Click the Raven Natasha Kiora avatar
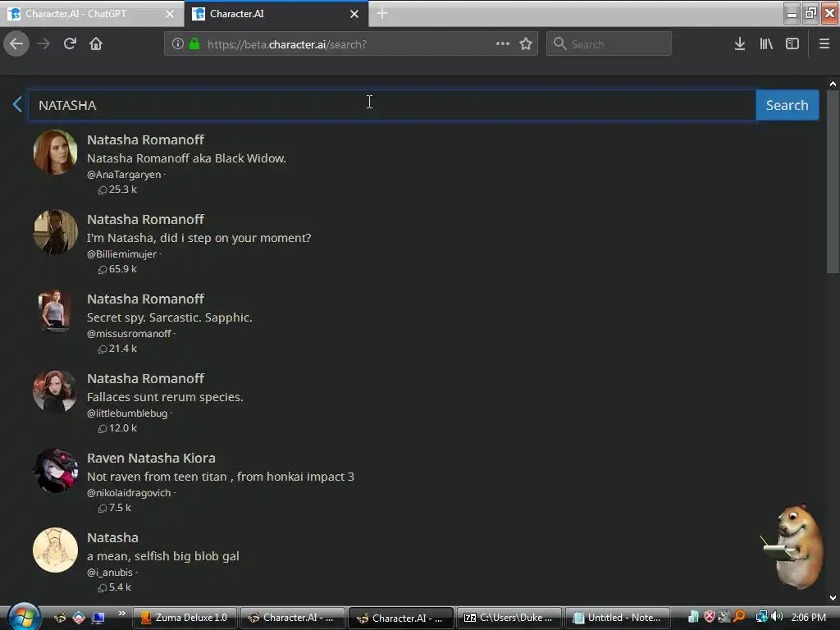The image size is (840, 630). tap(55, 470)
